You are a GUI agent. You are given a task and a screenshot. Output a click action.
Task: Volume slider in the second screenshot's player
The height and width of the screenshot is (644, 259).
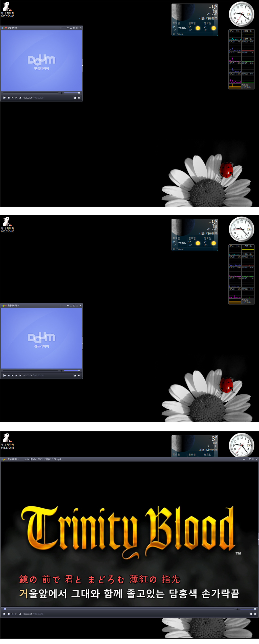72,371
